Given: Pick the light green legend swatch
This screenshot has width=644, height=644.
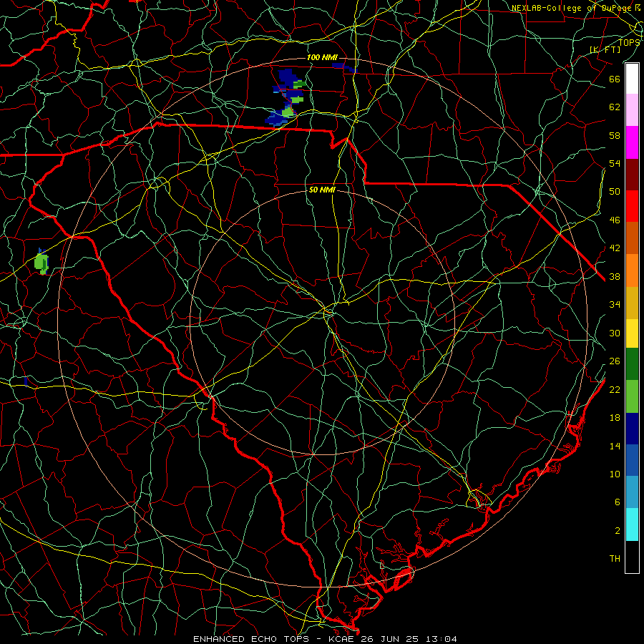Looking at the screenshot, I should pos(632,396).
